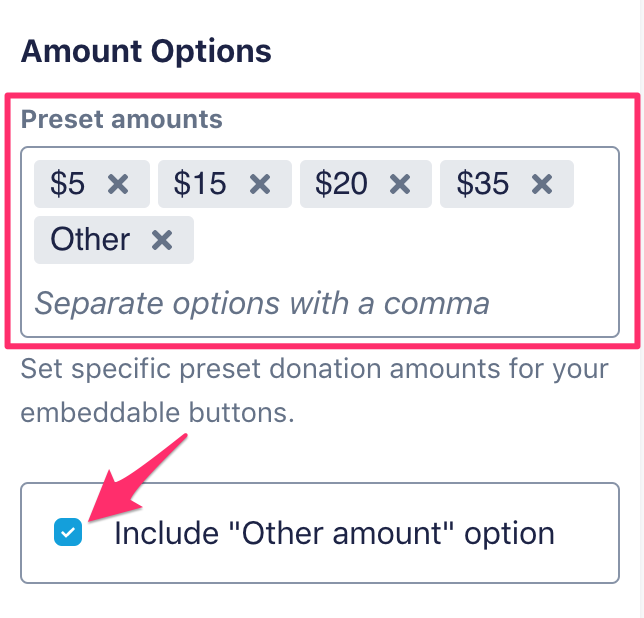644x618 pixels.
Task: Click empty space right of the Other tag
Action: [x=400, y=240]
